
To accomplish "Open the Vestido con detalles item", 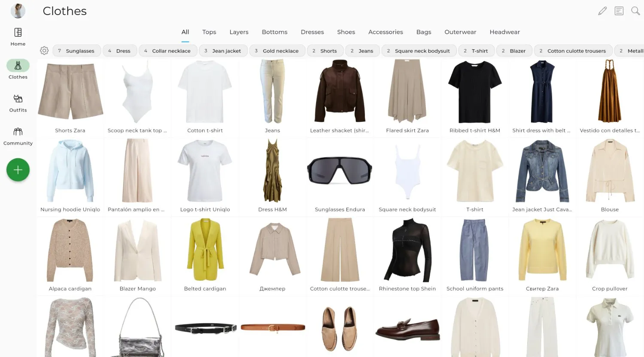I will [610, 97].
